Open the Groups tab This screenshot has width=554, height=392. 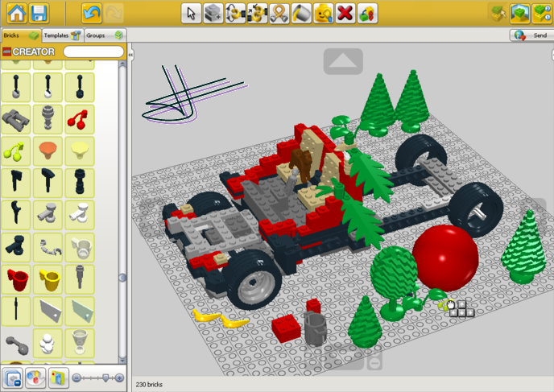[x=105, y=35]
